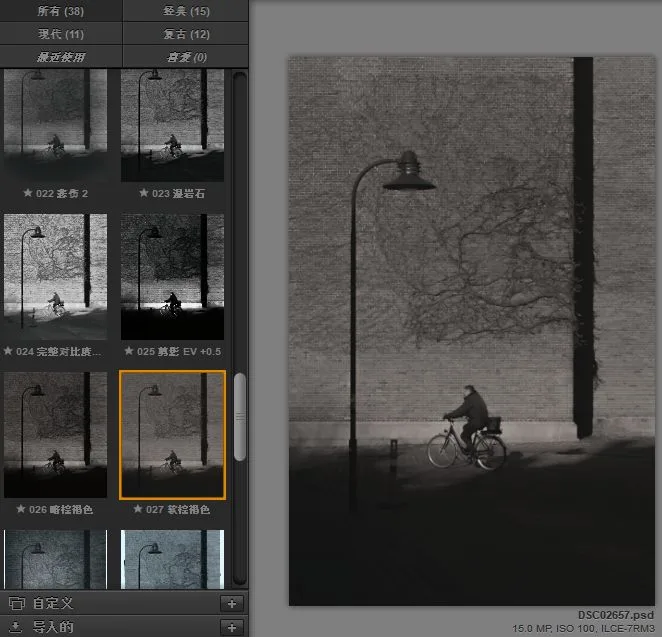Apply the preset 022 thumbnail
Viewport: 662px width, 637px height.
pos(55,125)
